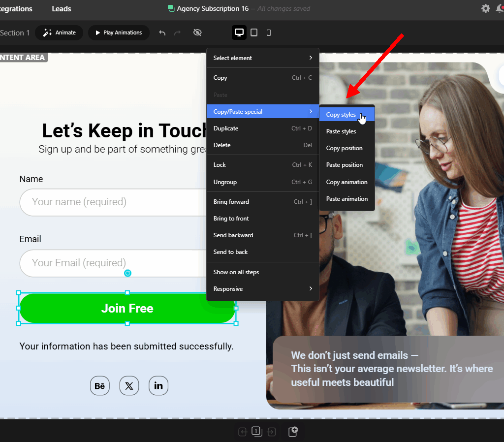The width and height of the screenshot is (504, 442).
Task: Click the Behance social icon
Action: 99,386
